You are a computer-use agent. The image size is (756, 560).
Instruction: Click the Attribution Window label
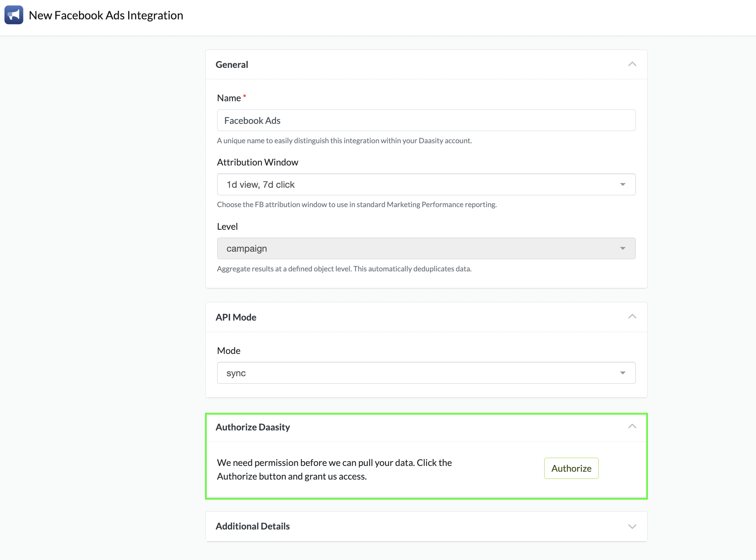point(257,162)
